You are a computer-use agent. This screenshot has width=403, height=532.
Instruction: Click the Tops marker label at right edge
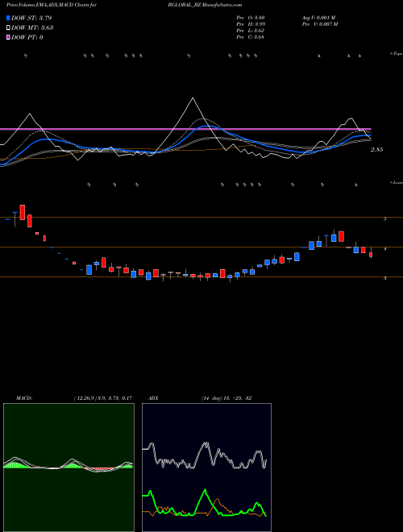coord(397,54)
